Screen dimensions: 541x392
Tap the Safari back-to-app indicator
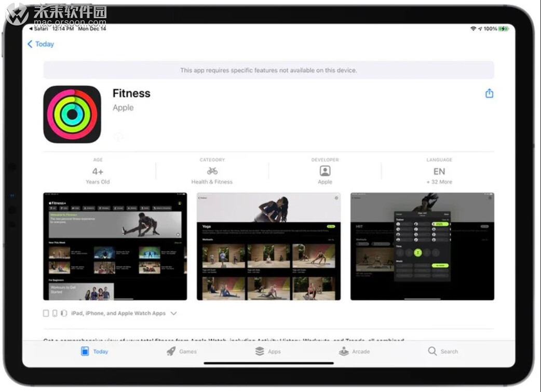(38, 29)
